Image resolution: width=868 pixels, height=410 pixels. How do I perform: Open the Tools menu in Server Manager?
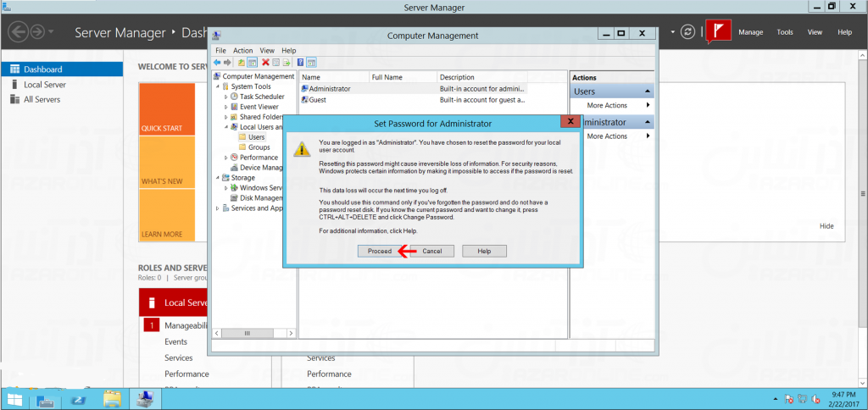click(785, 32)
